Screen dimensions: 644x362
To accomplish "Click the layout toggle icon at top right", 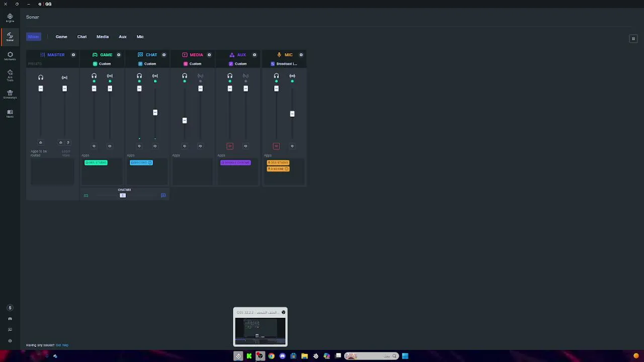I will [633, 39].
